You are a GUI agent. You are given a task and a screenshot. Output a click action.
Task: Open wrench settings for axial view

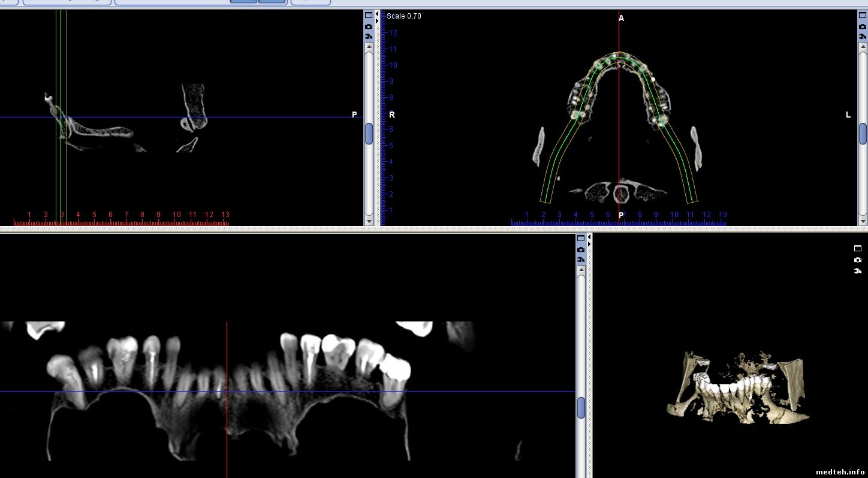[862, 37]
